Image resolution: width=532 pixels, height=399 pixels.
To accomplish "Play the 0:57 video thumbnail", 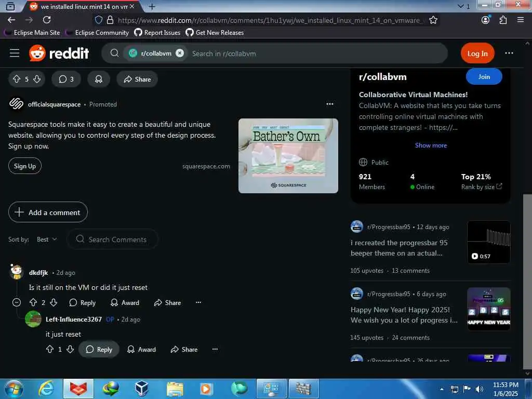I will coord(488,242).
